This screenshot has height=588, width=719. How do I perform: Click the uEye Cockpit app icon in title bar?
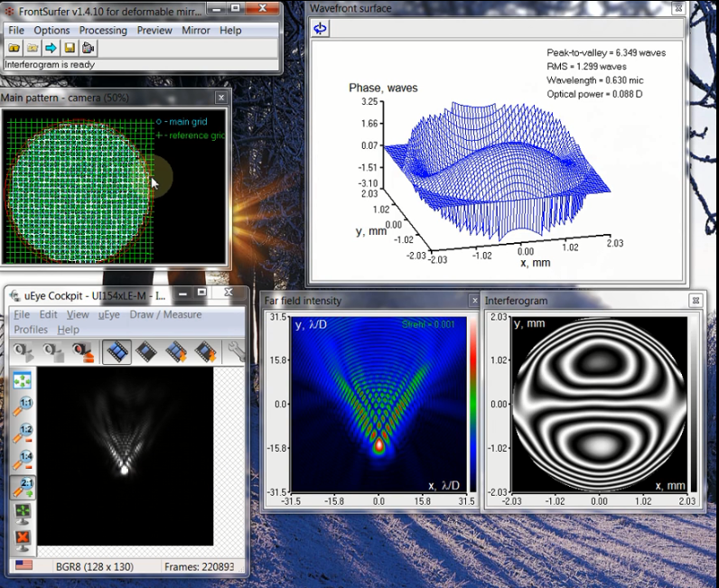point(15,296)
